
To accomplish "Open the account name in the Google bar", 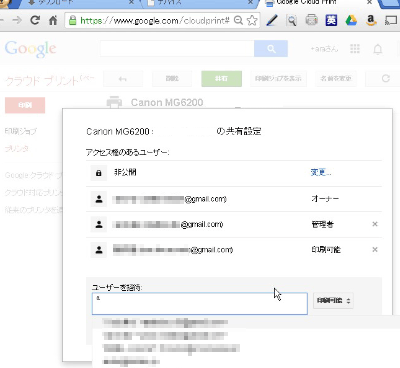I will (324, 49).
